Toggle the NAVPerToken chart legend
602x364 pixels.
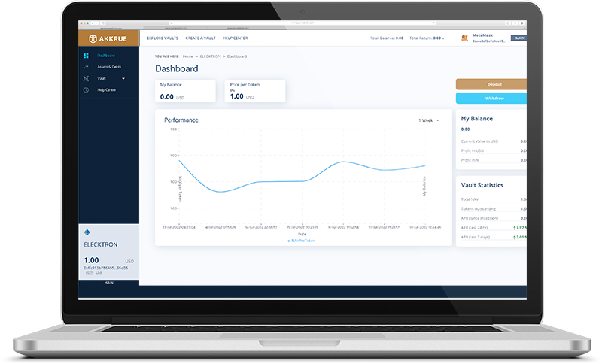[x=302, y=241]
